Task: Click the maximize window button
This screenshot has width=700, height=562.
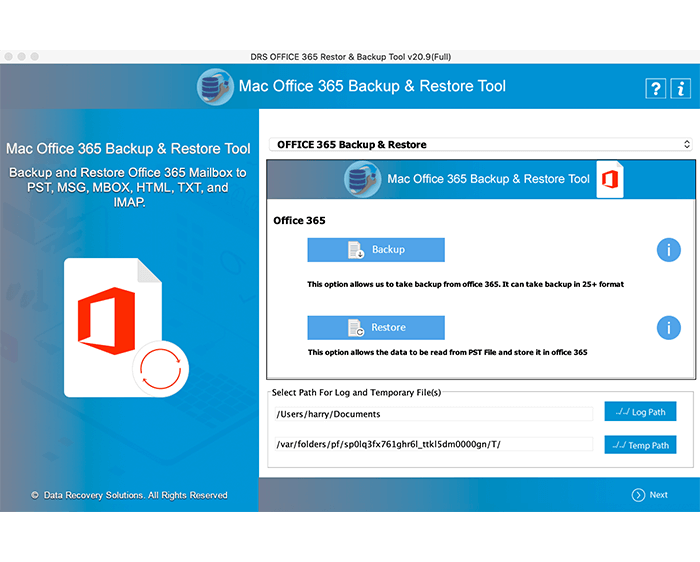Action: (35, 56)
